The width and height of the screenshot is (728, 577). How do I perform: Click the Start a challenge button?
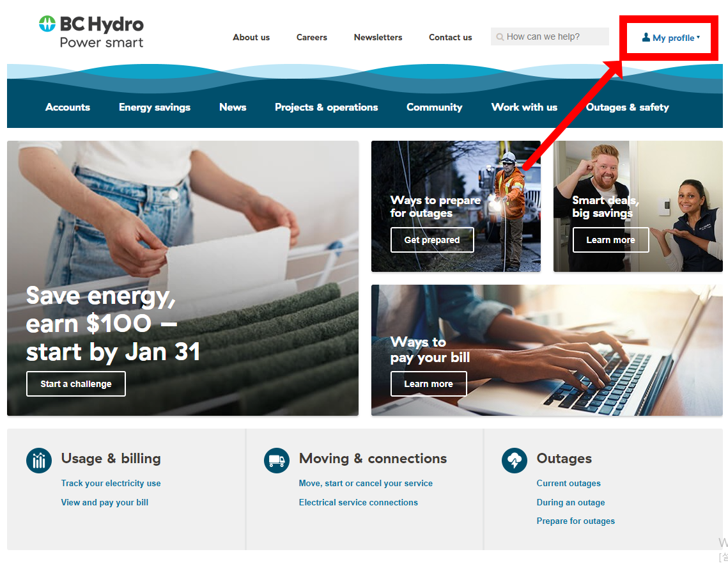(x=76, y=384)
